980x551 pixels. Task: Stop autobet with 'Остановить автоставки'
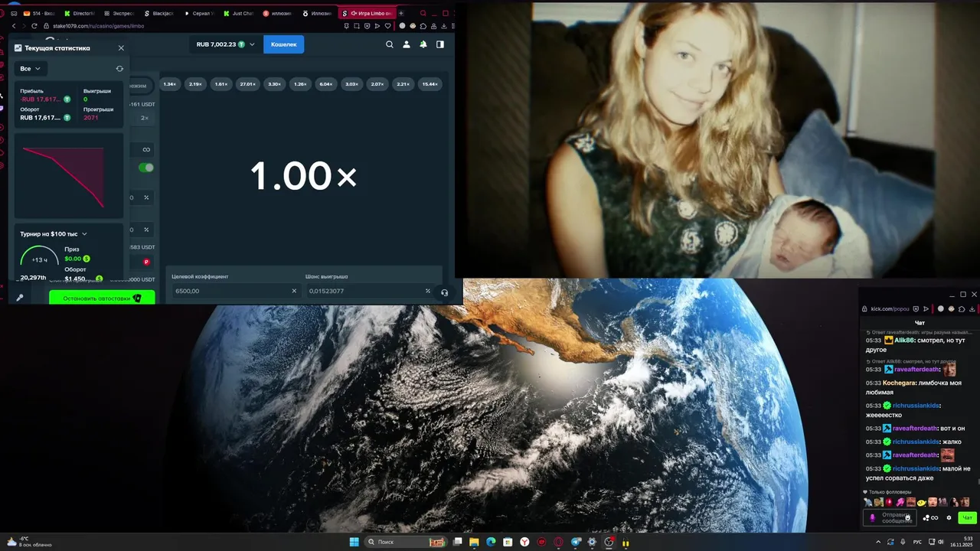[x=102, y=298]
